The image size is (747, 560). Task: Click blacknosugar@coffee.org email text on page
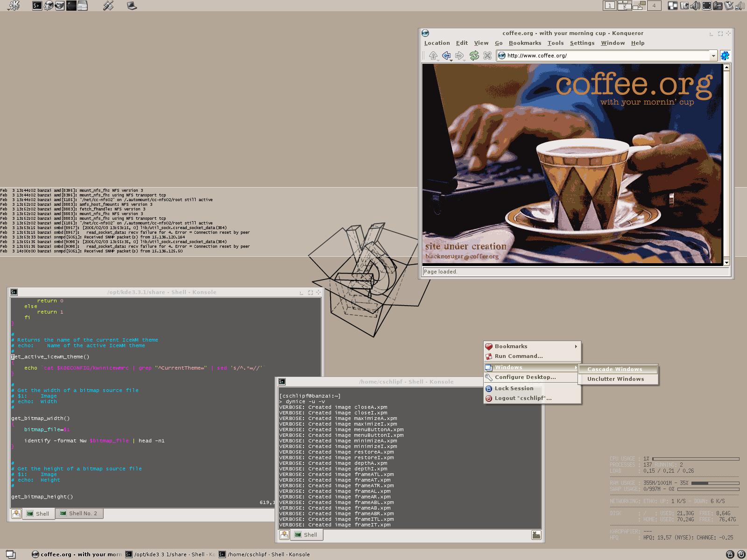[x=462, y=256]
